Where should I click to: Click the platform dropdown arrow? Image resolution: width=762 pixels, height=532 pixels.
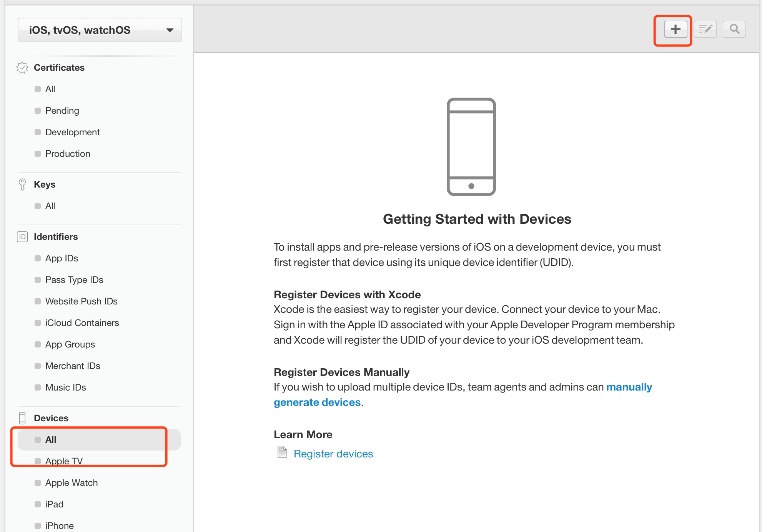[170, 30]
